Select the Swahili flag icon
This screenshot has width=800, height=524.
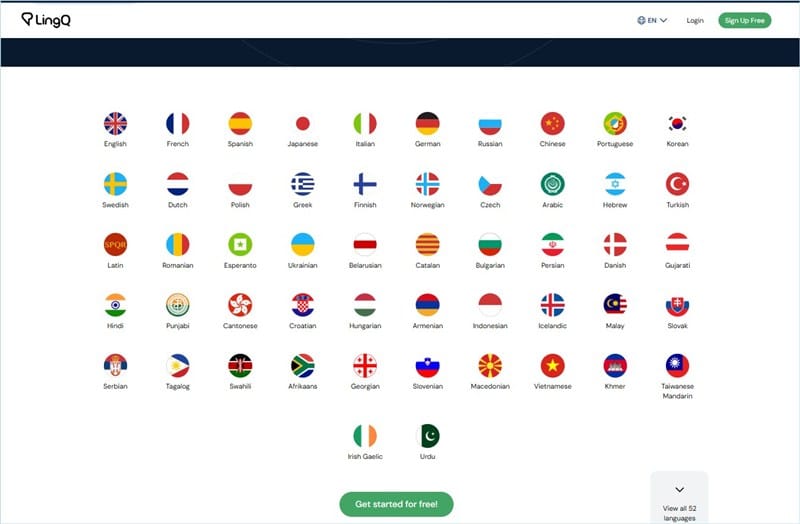240,365
